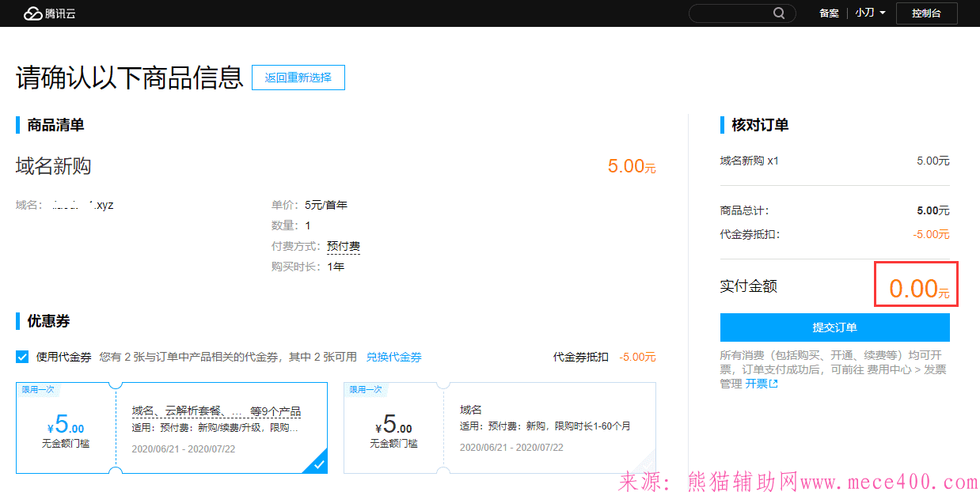Uncheck the 使用代金券 checkbox

click(x=22, y=357)
